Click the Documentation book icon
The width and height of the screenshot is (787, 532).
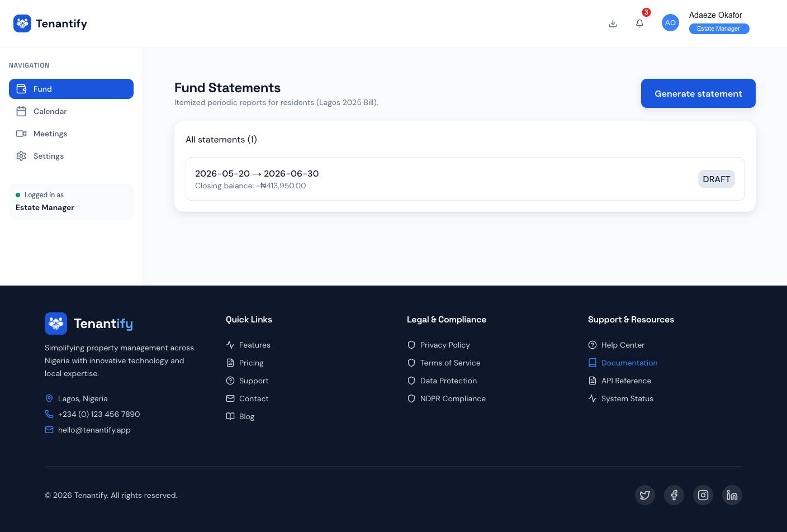[x=592, y=363]
